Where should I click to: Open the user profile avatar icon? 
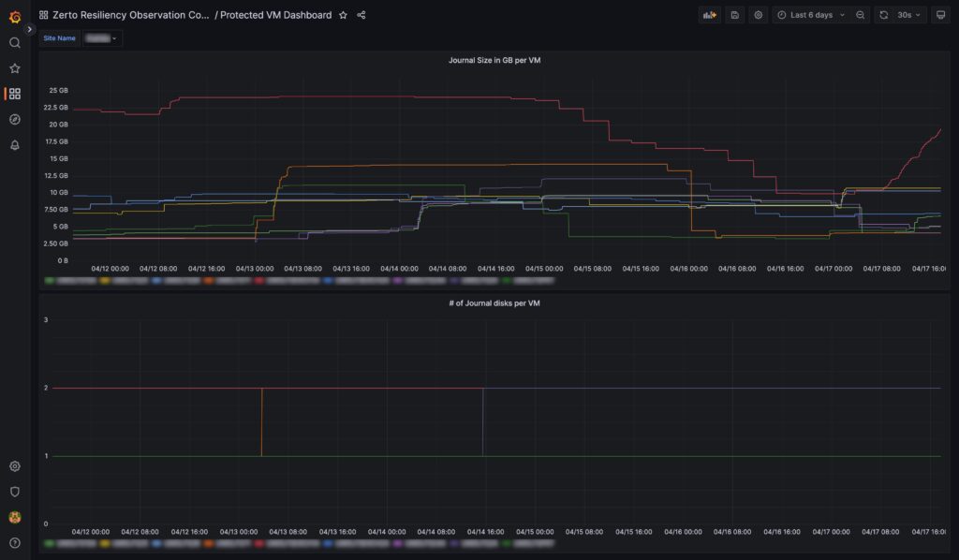tap(15, 517)
